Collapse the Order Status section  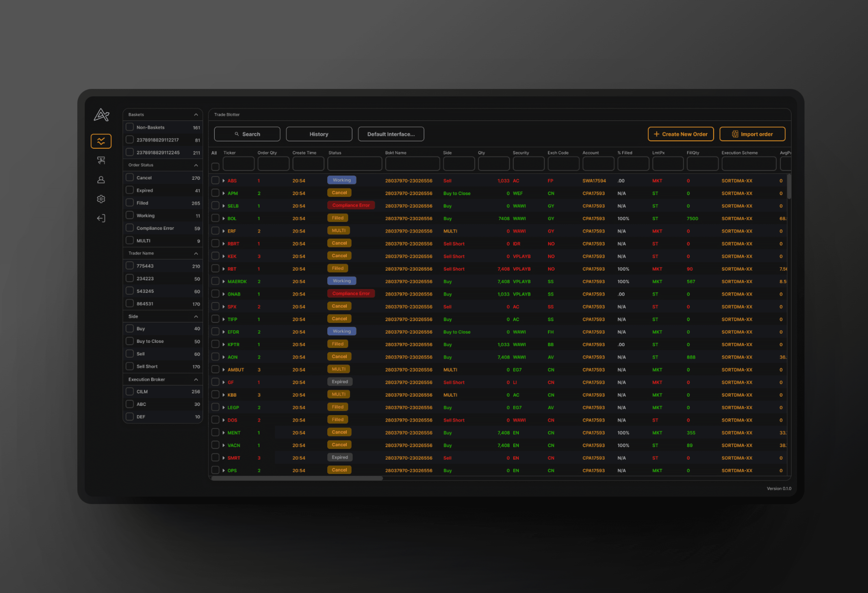[x=196, y=165]
